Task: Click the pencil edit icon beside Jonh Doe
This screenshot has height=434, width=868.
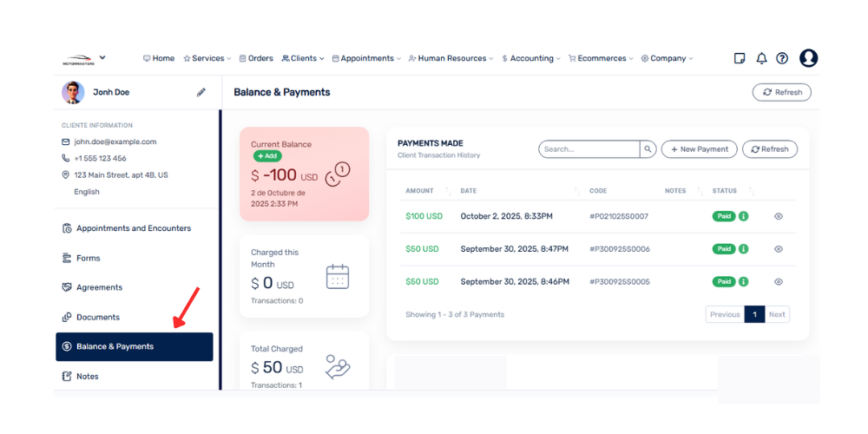Action: click(201, 92)
